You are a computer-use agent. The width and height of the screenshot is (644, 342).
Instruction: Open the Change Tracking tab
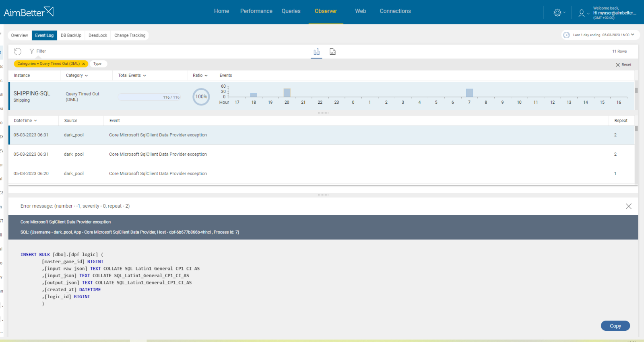[130, 35]
